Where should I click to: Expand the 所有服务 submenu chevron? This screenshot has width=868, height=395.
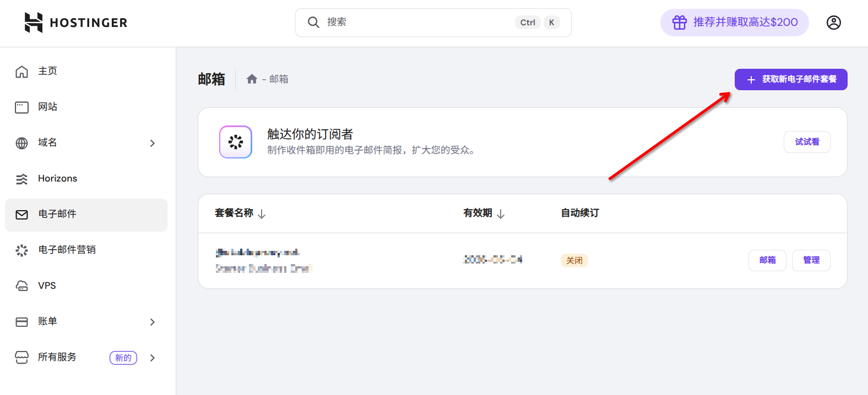pyautogui.click(x=153, y=358)
